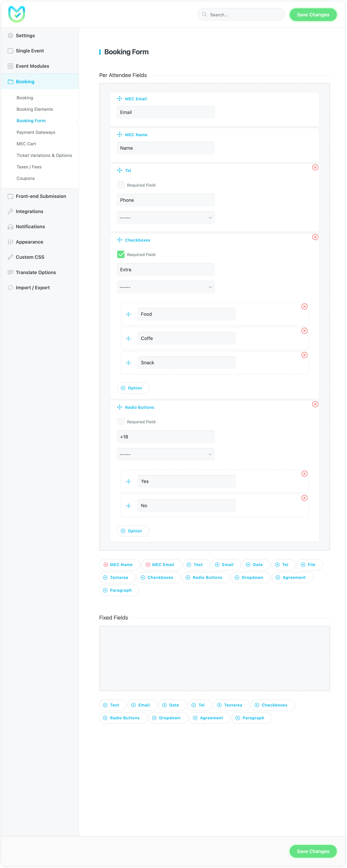
Task: Delete the Coffe checkbox option
Action: point(304,331)
